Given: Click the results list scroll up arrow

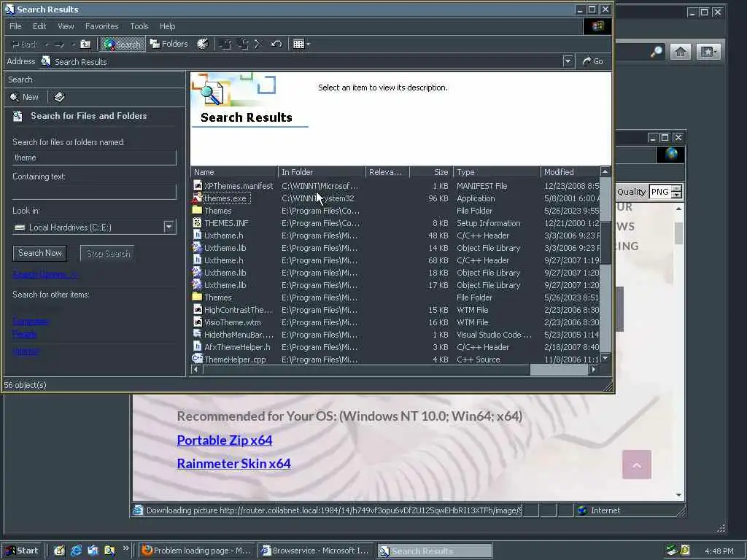Looking at the screenshot, I should (605, 171).
